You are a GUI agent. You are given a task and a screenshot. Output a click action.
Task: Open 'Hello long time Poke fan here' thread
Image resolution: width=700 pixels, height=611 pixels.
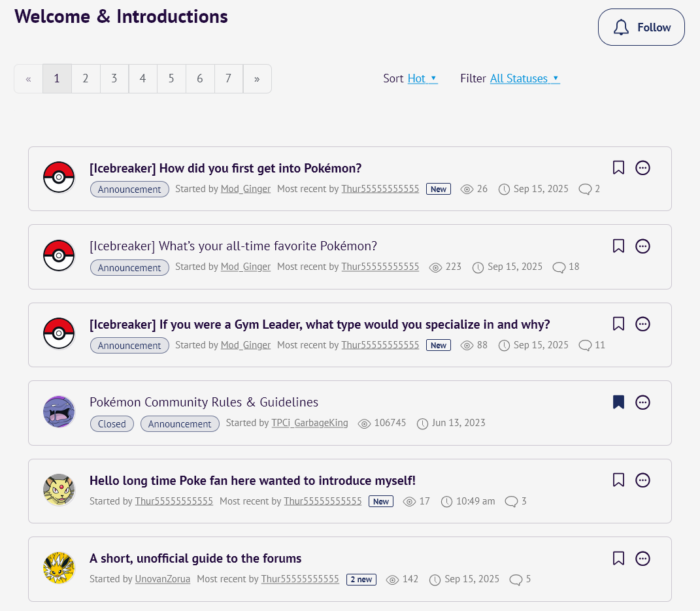point(253,481)
